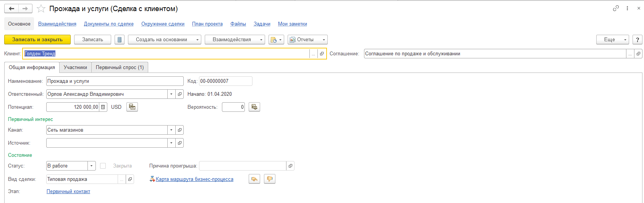This screenshot has width=644, height=203.
Task: Go to Документы по сделке section
Action: tap(108, 24)
